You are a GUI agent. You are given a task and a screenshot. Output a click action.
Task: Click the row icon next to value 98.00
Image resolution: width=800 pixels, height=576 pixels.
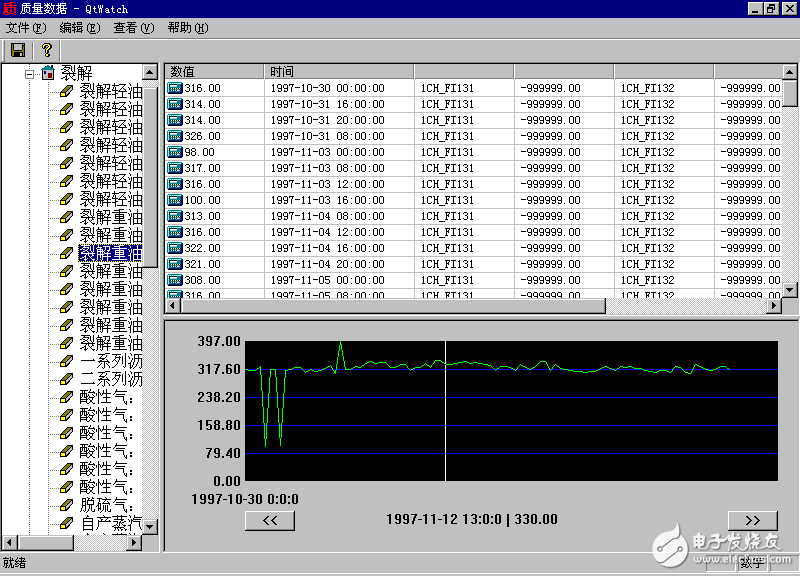pyautogui.click(x=175, y=152)
